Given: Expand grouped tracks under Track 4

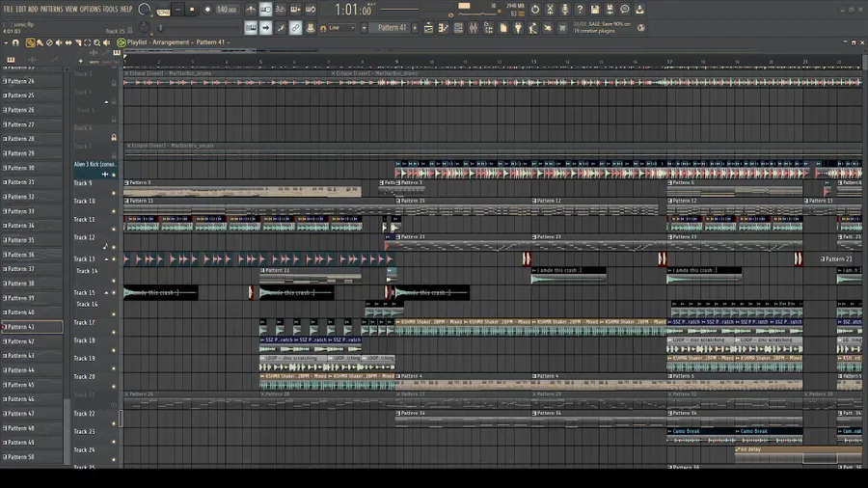Looking at the screenshot, I should [106, 102].
